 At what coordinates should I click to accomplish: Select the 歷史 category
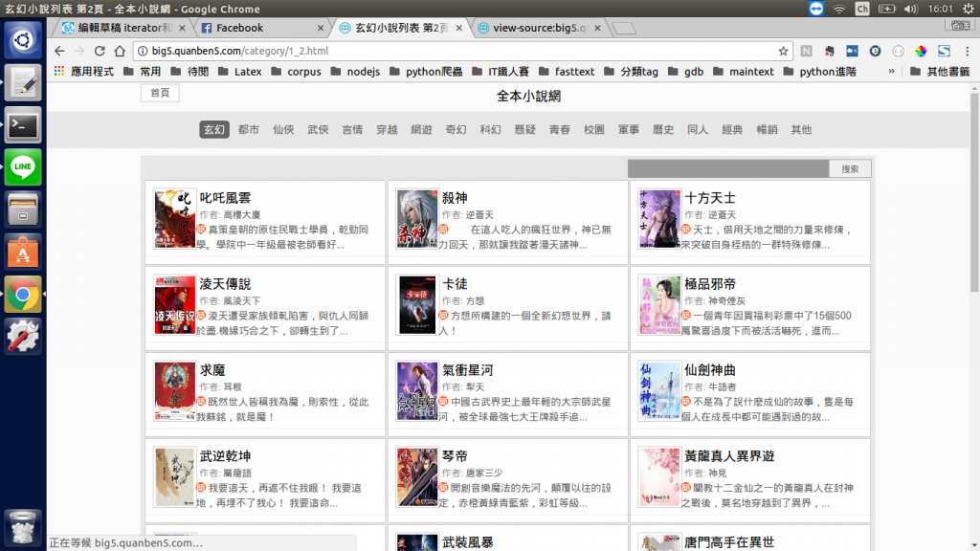click(x=663, y=129)
